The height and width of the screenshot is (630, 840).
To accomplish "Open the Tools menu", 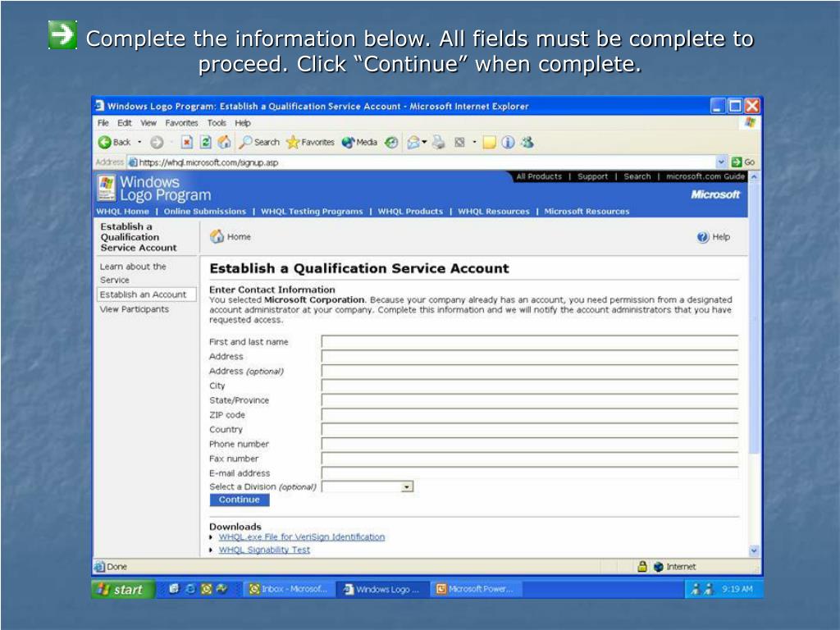I will click(217, 123).
